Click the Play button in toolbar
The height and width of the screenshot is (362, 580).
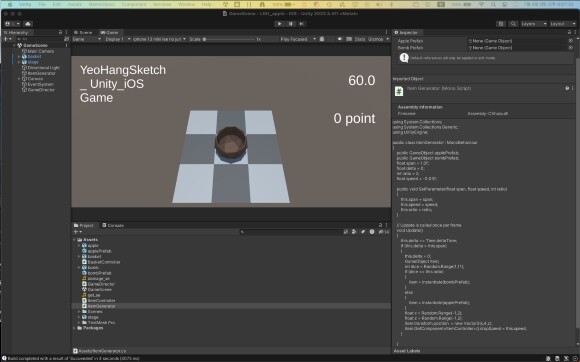[279, 24]
